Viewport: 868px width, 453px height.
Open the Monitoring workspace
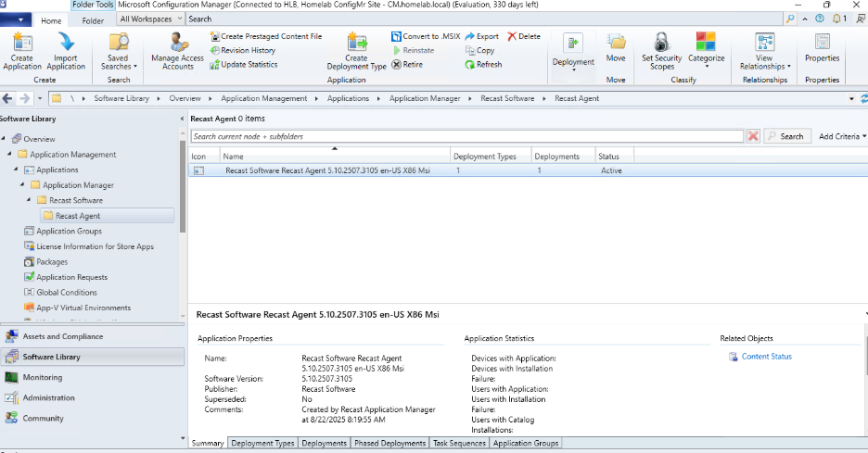(92, 377)
